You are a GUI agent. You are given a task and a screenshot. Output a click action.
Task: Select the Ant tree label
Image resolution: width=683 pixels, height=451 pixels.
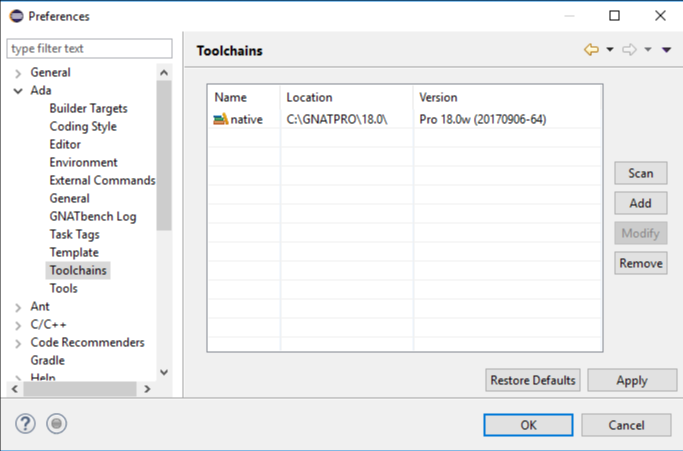pos(40,306)
